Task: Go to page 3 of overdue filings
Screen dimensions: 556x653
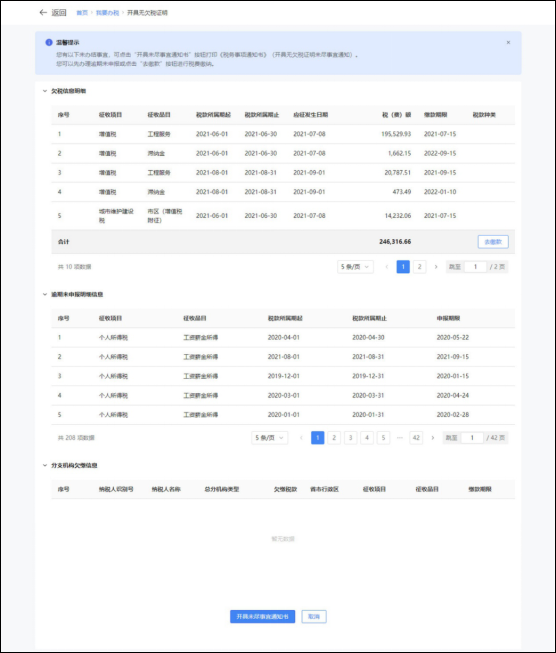Action: coord(350,438)
